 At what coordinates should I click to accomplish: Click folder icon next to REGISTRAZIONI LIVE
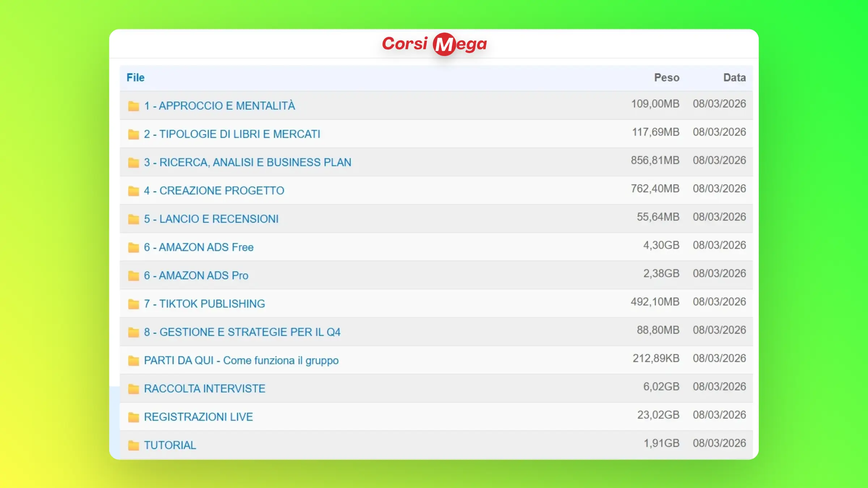133,417
